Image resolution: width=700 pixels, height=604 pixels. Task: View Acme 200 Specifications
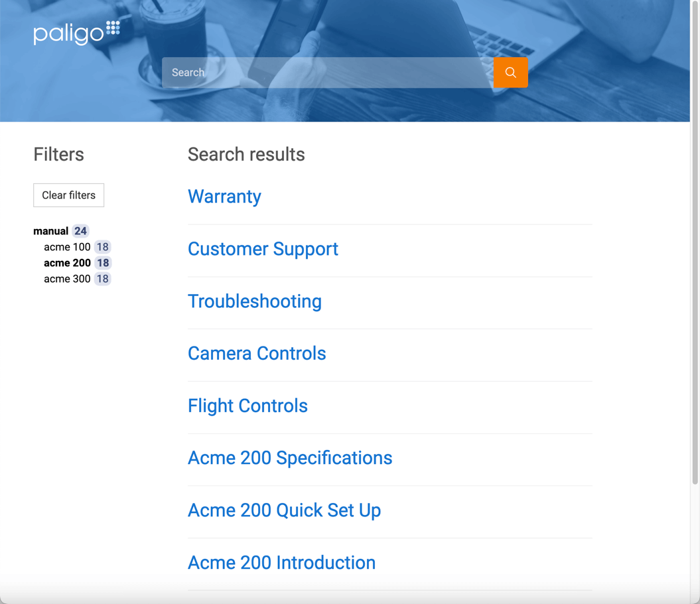point(290,458)
